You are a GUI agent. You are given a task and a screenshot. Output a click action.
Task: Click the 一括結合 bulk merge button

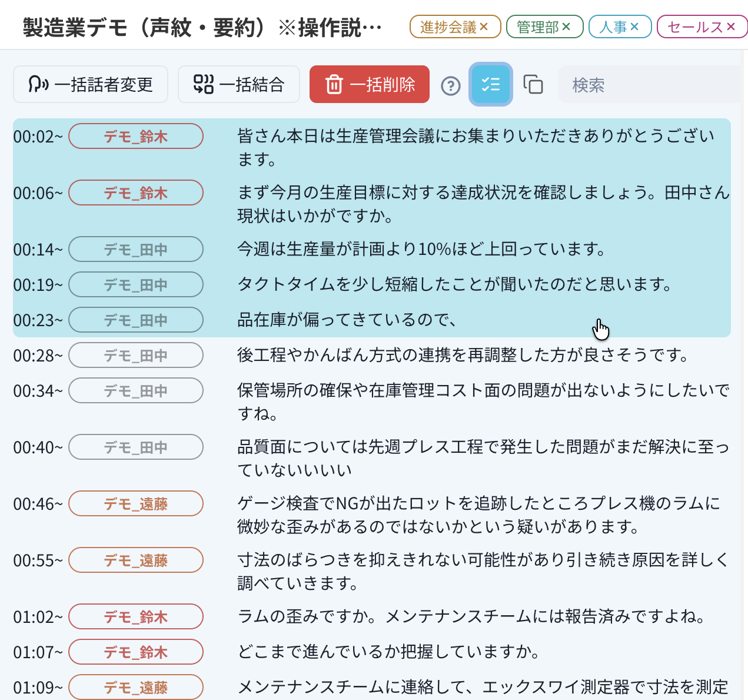[239, 85]
